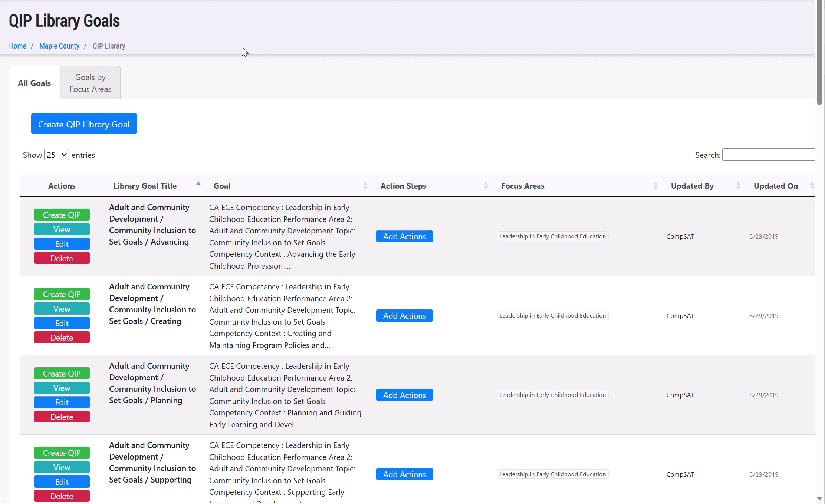
Task: Sort the Action Steps column
Action: 486,186
